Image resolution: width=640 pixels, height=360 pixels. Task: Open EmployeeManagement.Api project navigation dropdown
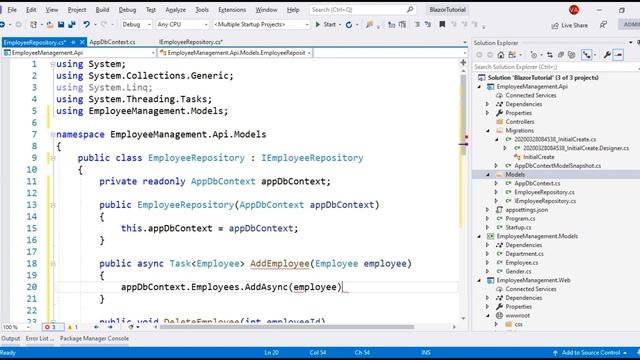[79, 53]
